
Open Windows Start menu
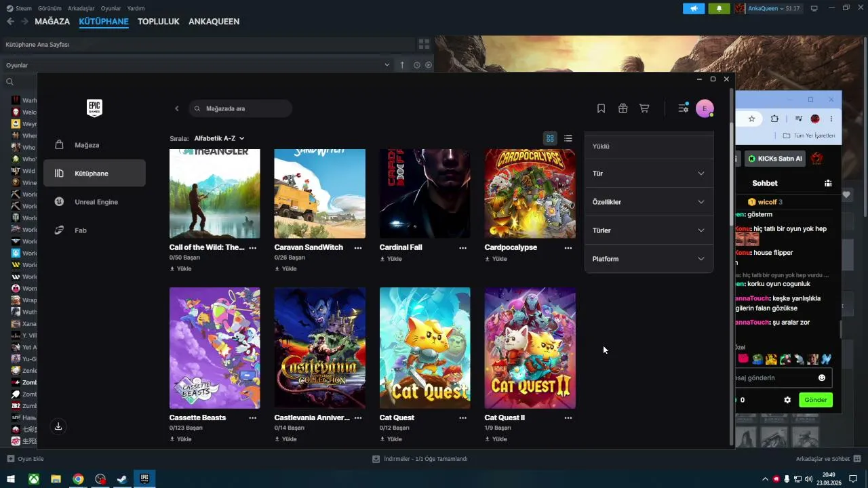pyautogui.click(x=10, y=479)
